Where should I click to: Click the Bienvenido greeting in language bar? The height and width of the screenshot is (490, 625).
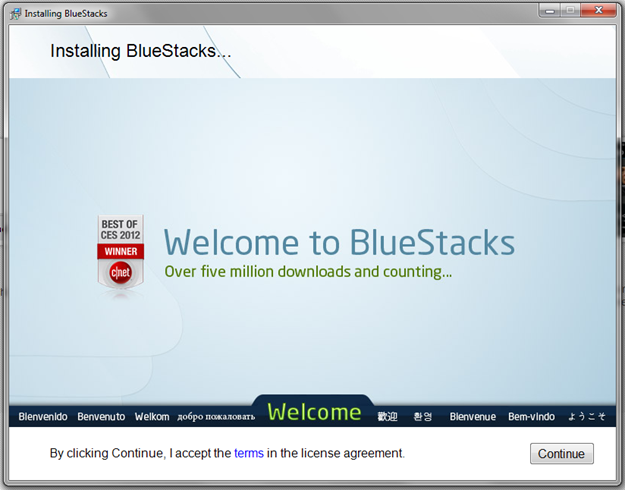click(43, 416)
